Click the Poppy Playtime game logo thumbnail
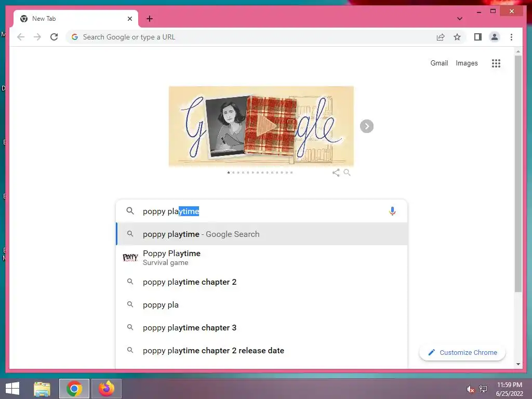Viewport: 532px width, 399px height. click(x=130, y=258)
